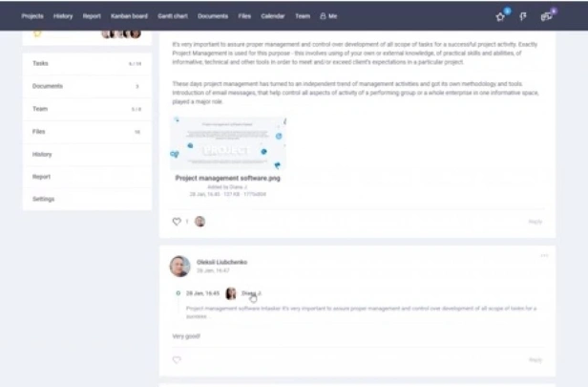Open Oleksii Liubchenko's profile picture
Image resolution: width=588 pixels, height=387 pixels.
(x=180, y=267)
